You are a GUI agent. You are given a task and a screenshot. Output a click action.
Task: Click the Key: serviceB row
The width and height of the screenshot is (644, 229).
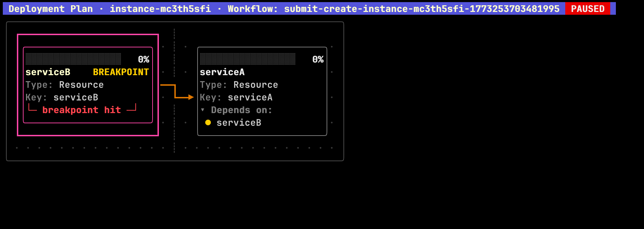[x=62, y=97]
